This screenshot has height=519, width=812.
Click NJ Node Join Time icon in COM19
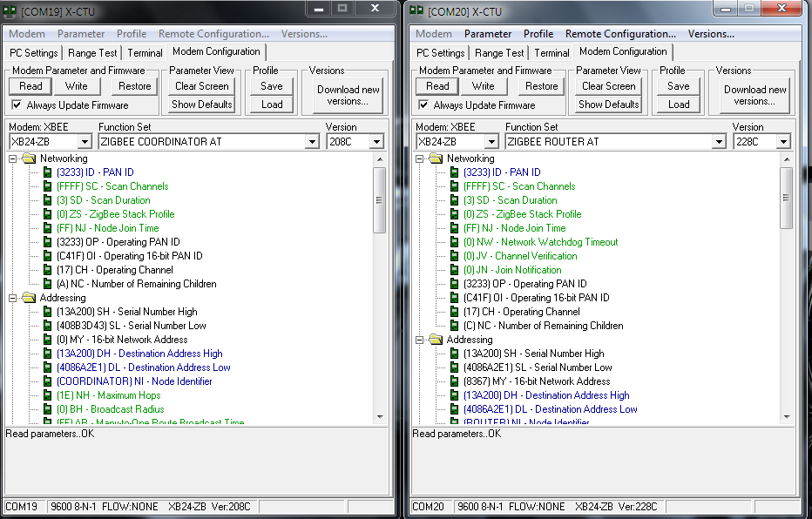coord(47,228)
